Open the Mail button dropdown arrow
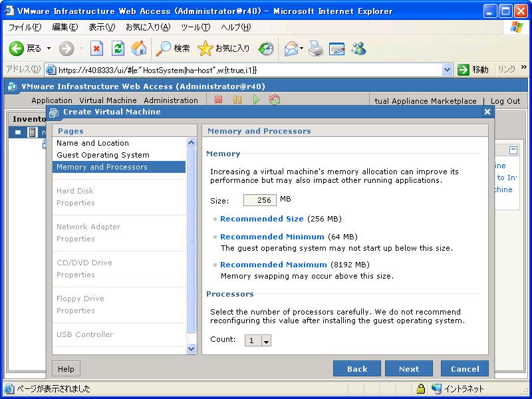The width and height of the screenshot is (532, 399). pos(301,49)
